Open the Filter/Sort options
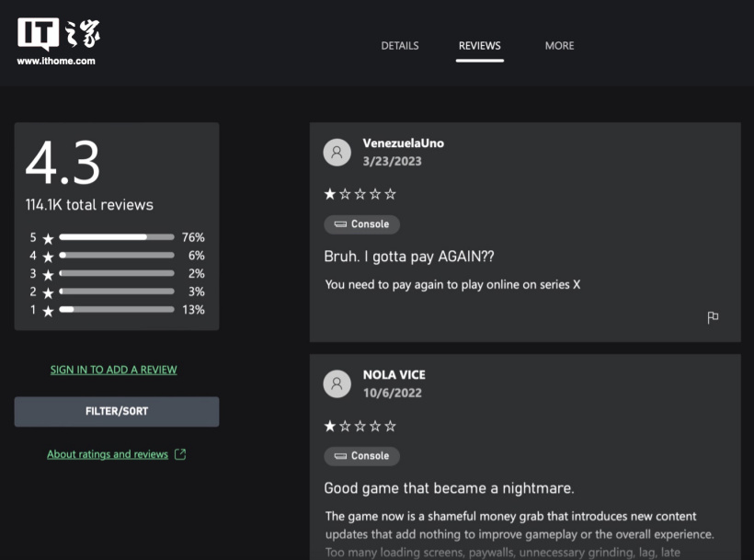This screenshot has height=560, width=754. coord(117,412)
